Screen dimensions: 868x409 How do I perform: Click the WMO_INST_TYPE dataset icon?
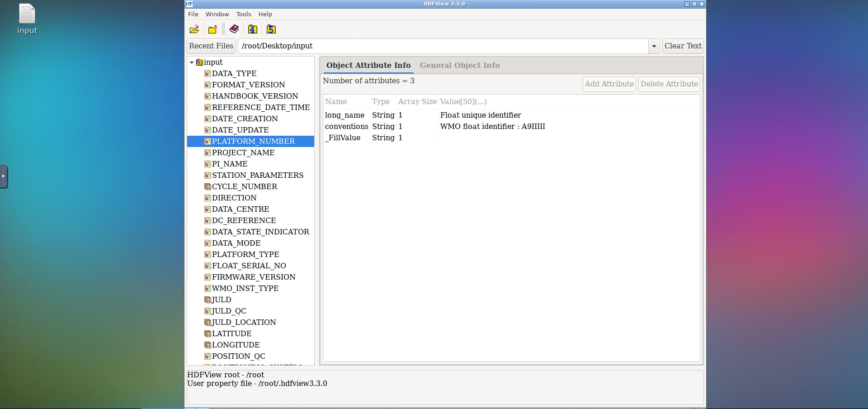tap(208, 288)
